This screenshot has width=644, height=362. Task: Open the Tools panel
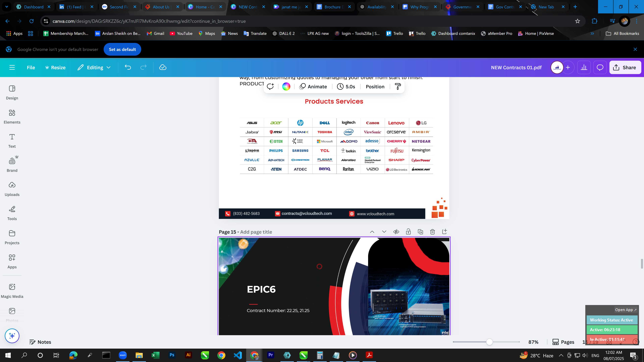click(12, 213)
